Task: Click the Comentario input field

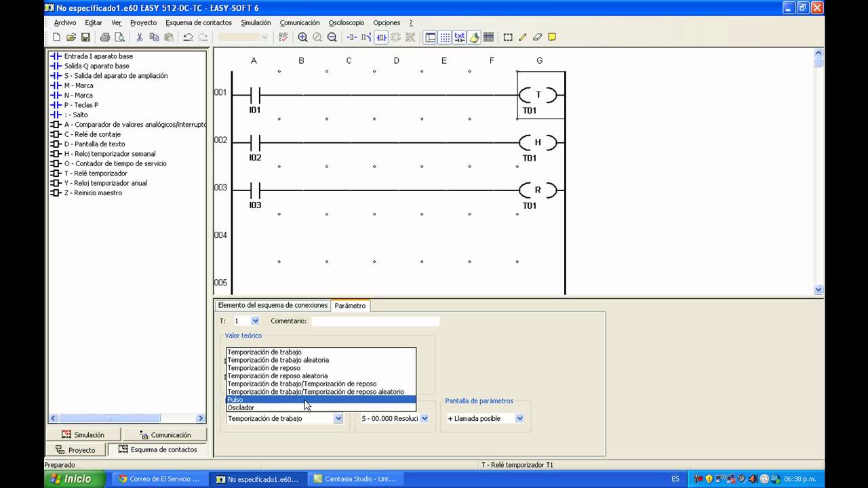Action: 375,321
